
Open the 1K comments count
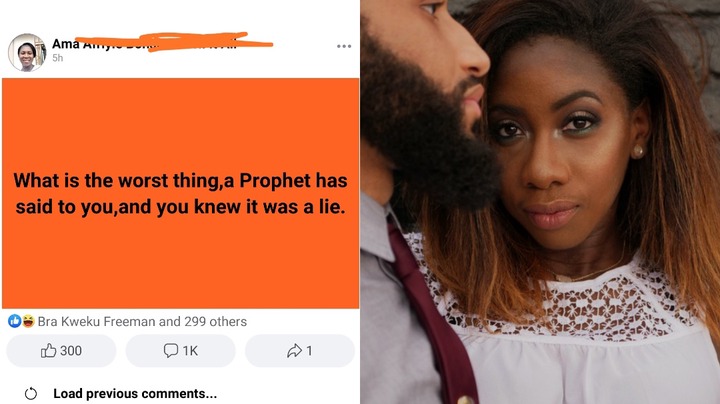190,351
